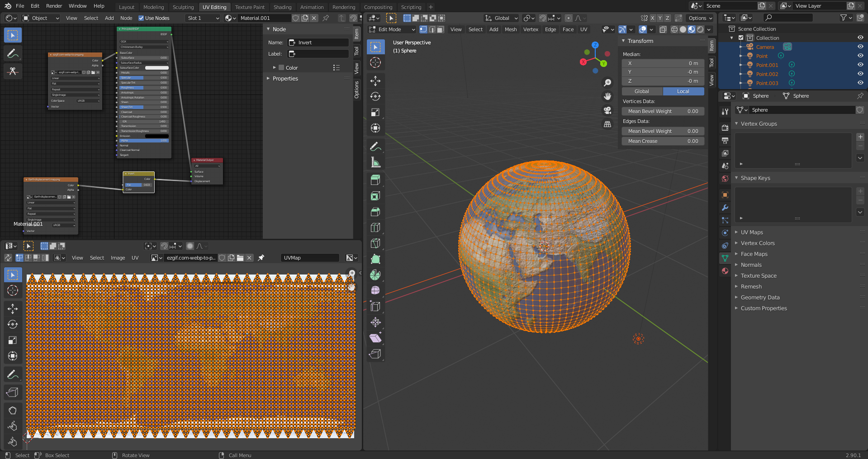Open the Mesh menu in 3D viewport
The width and height of the screenshot is (868, 459).
pos(511,29)
